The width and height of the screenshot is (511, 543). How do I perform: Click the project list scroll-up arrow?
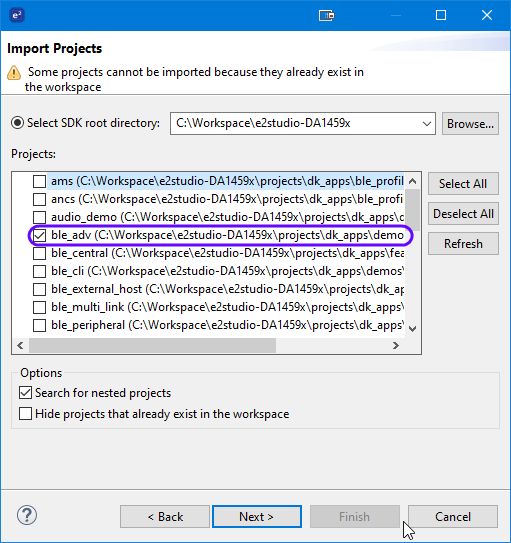point(412,181)
